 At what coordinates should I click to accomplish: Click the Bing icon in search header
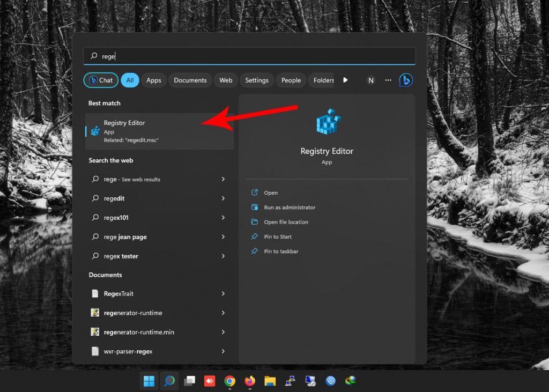[x=406, y=80]
